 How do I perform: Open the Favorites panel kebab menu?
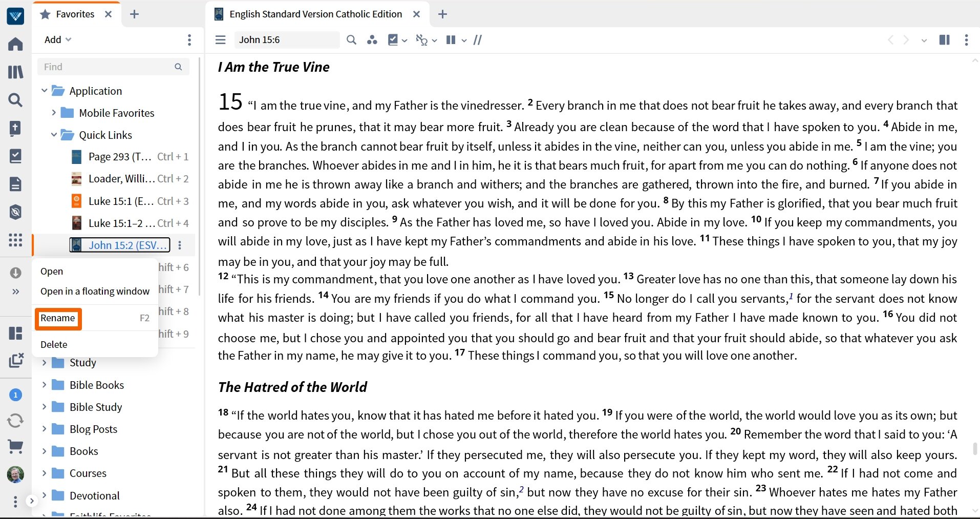[189, 40]
